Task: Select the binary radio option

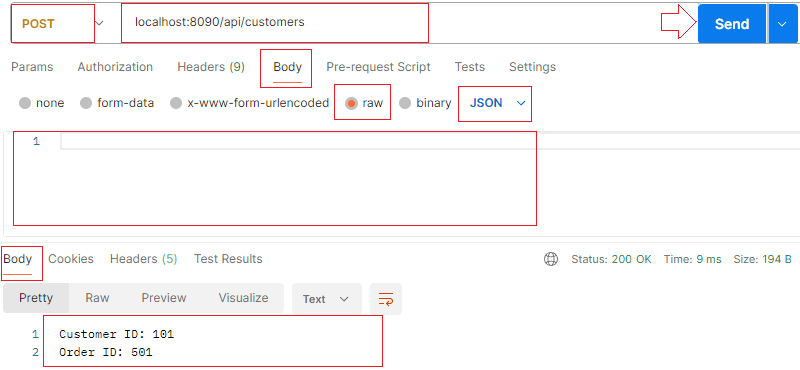Action: [x=405, y=103]
